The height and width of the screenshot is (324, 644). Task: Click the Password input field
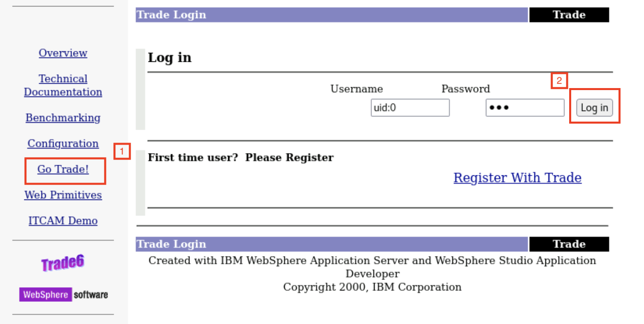tap(525, 108)
